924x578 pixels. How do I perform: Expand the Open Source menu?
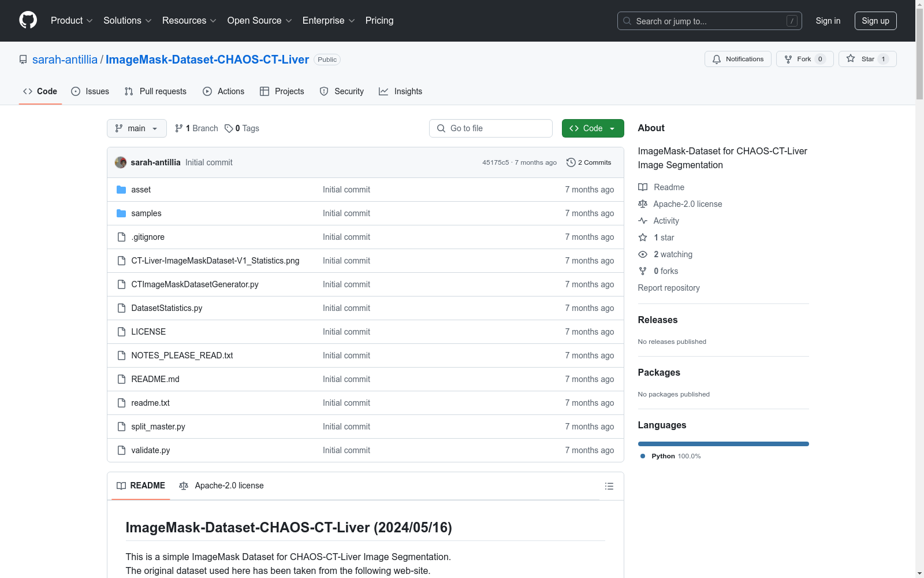point(260,20)
